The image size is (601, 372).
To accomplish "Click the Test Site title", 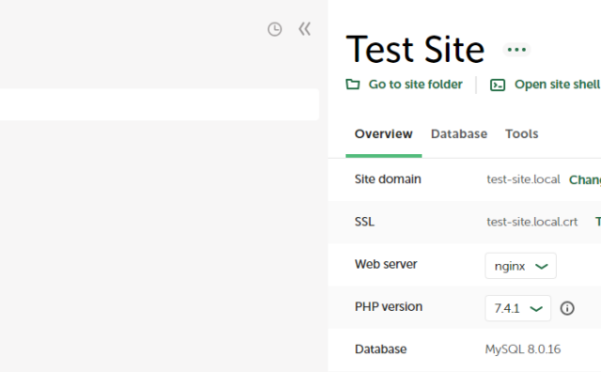I will point(415,49).
